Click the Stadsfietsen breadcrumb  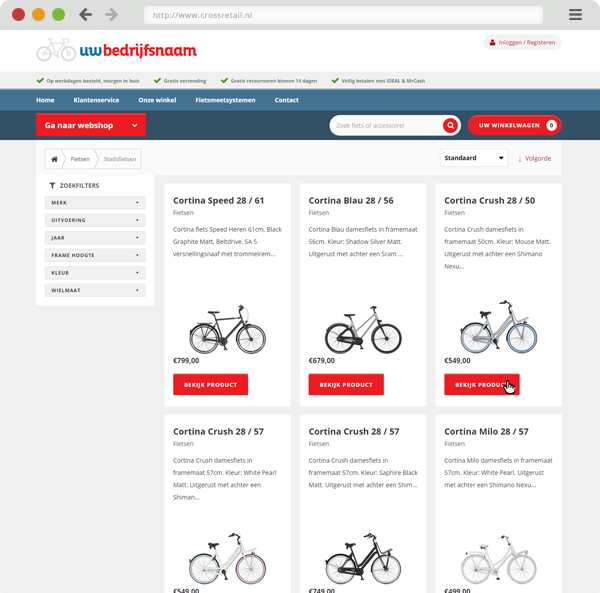[120, 159]
